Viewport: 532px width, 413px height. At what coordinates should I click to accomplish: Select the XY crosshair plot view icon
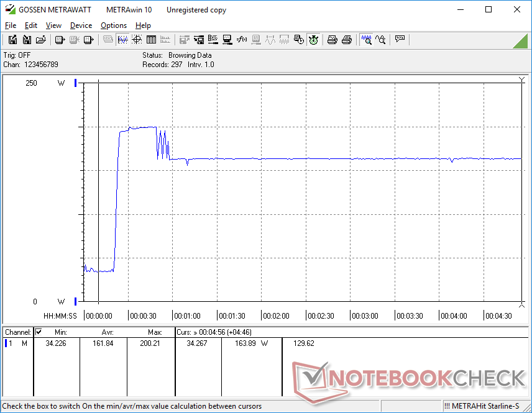pyautogui.click(x=137, y=40)
